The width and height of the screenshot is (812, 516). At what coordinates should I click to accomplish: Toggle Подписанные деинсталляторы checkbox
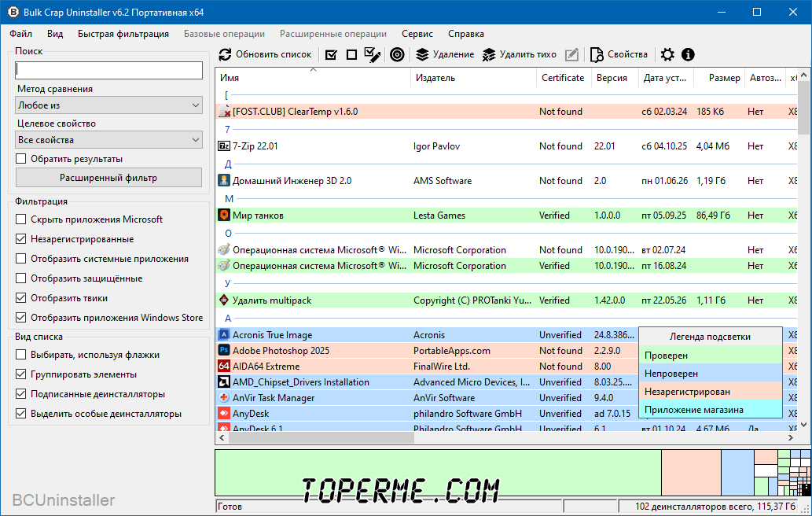coord(20,394)
